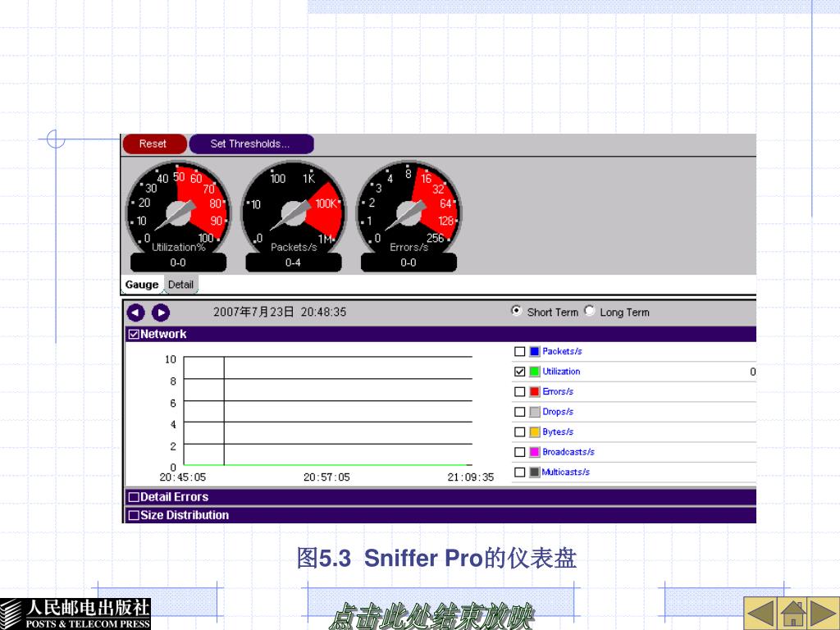Click the yellow Bytes/s color swatch
The width and height of the screenshot is (840, 630).
tap(535, 431)
